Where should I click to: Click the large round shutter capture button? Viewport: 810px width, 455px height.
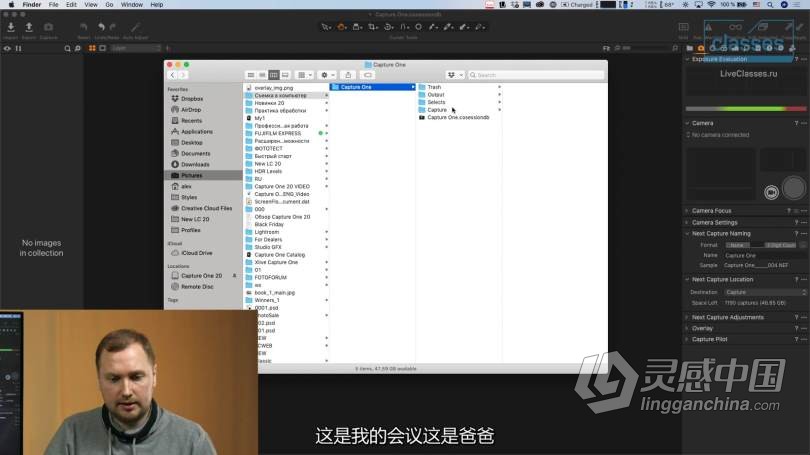pos(793,188)
